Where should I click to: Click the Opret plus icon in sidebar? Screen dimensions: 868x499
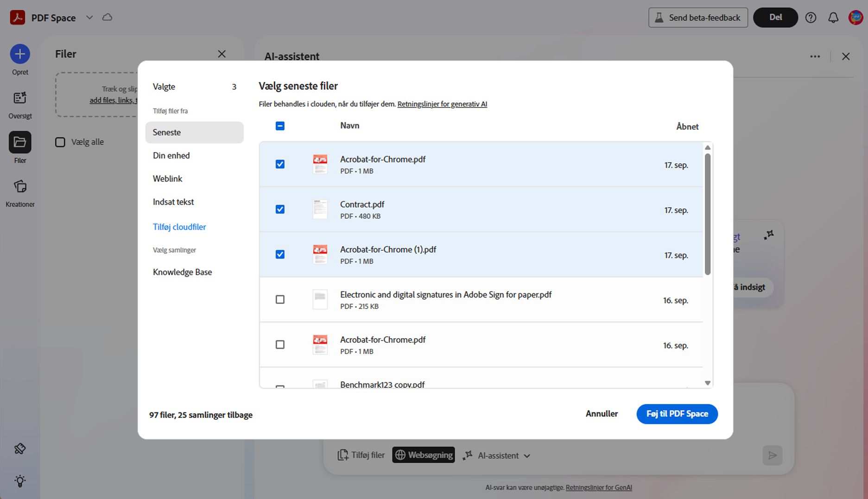point(20,54)
